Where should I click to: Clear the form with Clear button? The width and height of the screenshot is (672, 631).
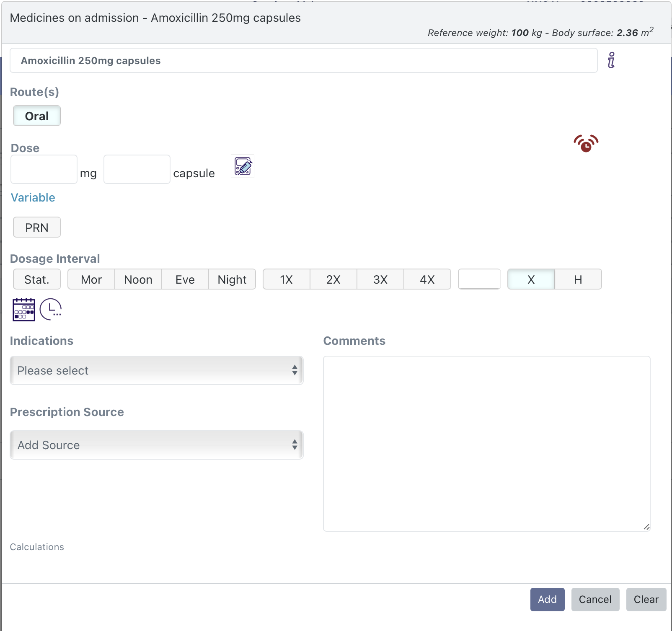(646, 600)
